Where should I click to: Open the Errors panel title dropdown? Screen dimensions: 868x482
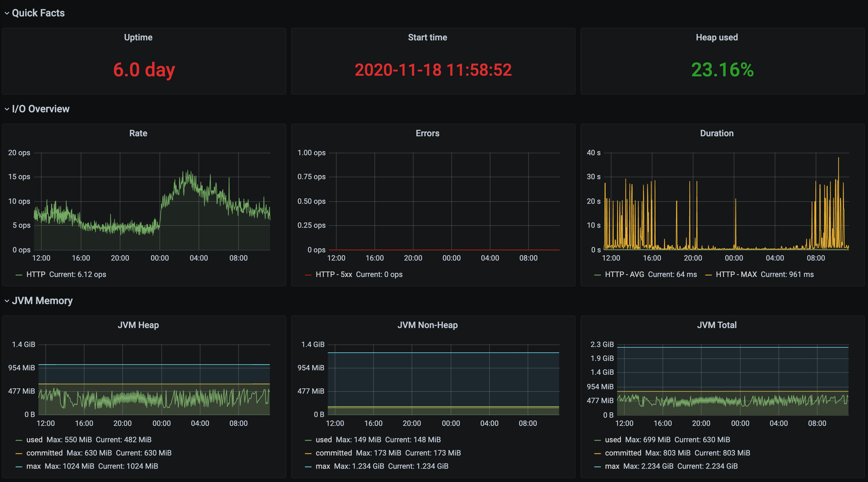427,133
